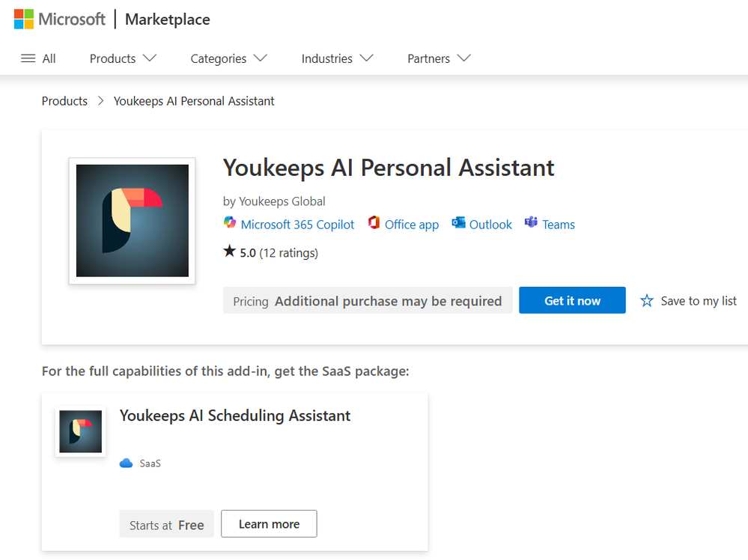Click the 5.0 (12 ratings) text
The width and height of the screenshot is (748, 560).
279,253
